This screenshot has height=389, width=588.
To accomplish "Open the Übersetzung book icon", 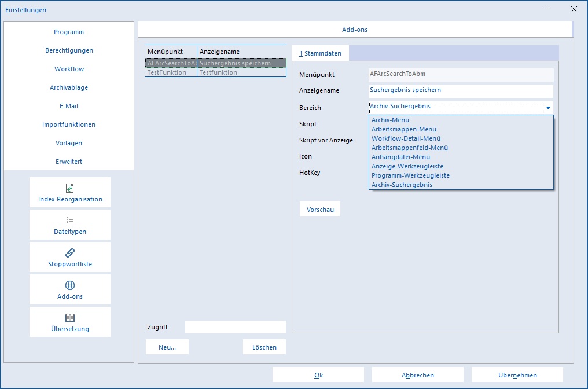I will click(70, 318).
